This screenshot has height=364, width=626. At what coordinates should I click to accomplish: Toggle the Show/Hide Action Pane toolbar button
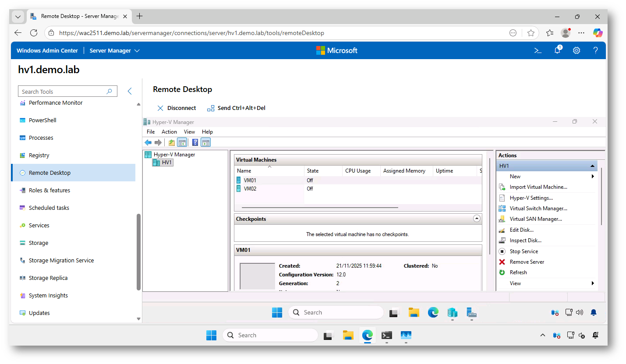coord(206,142)
